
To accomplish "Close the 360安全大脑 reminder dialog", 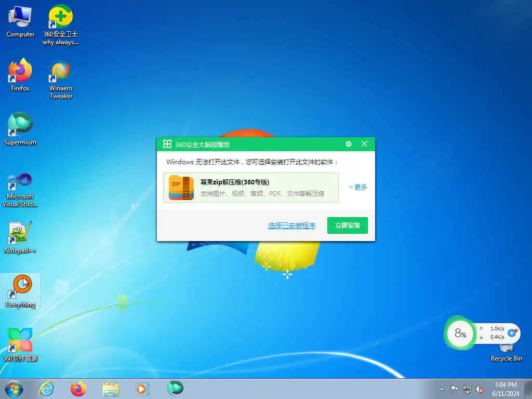I will [364, 144].
